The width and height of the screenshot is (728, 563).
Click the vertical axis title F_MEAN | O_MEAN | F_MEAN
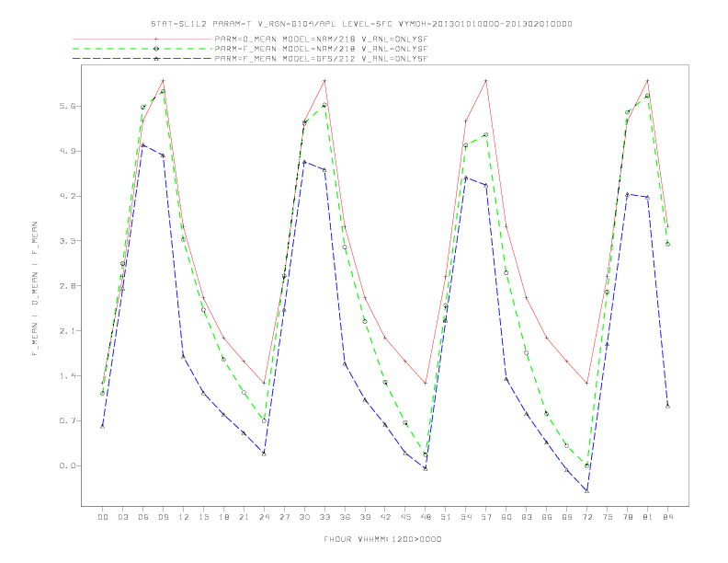35,289
